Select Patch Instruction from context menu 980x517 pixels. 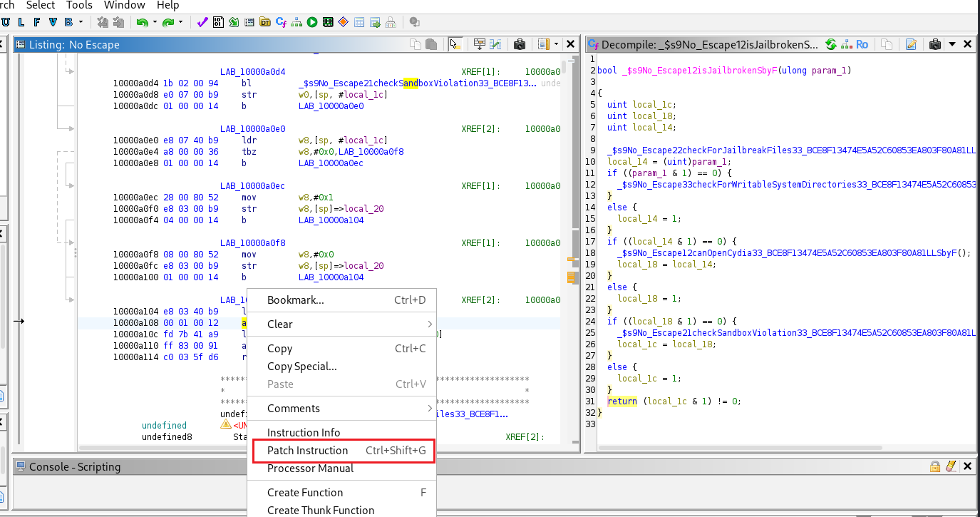click(x=307, y=451)
